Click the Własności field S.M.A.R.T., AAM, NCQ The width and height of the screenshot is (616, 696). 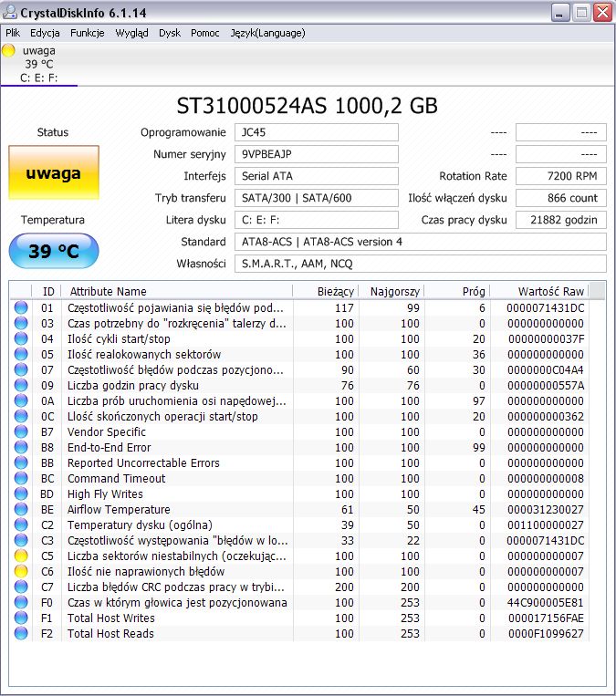[x=421, y=264]
